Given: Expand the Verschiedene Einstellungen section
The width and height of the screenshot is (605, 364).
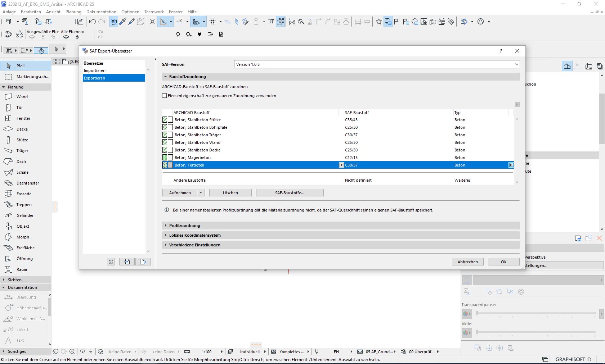Looking at the screenshot, I should (x=166, y=245).
